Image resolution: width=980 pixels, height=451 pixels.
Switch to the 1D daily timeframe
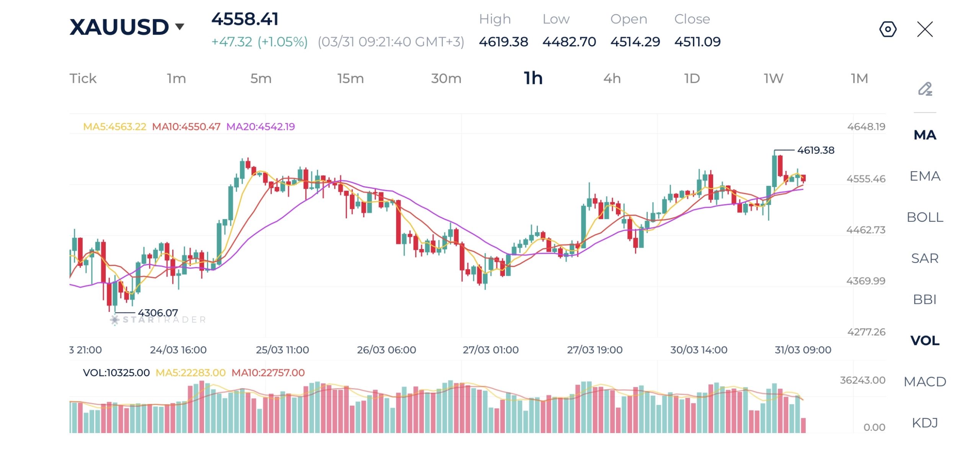692,79
